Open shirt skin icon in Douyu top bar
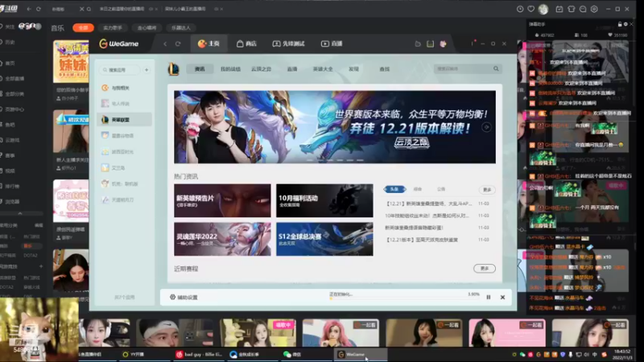The height and width of the screenshot is (362, 644). 572,9
